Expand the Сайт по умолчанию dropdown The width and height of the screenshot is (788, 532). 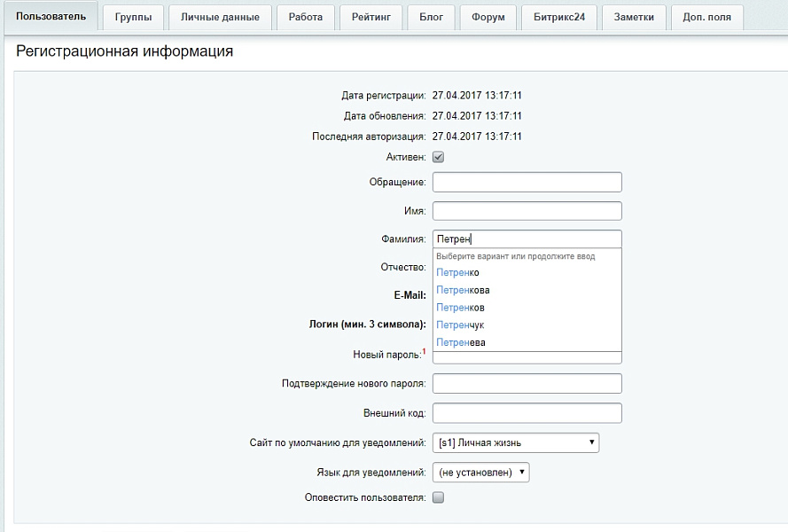(516, 442)
